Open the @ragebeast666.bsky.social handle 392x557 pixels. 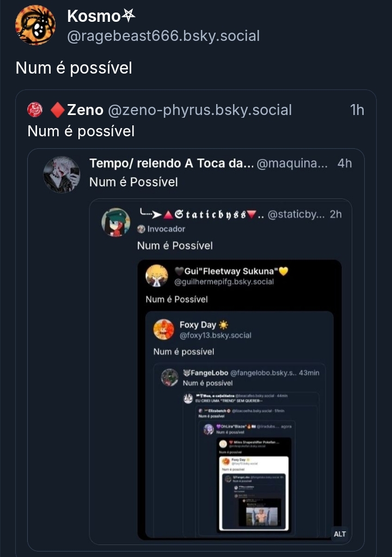coord(163,36)
